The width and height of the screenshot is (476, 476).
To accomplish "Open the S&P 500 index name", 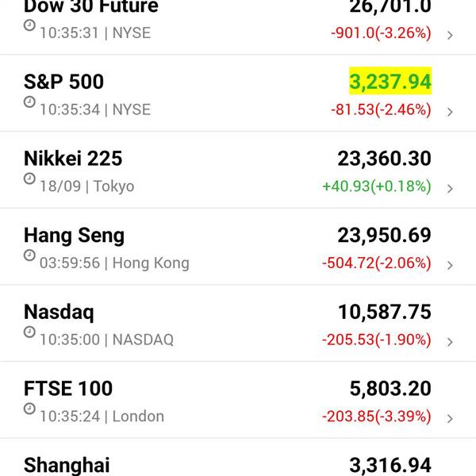I will click(63, 82).
